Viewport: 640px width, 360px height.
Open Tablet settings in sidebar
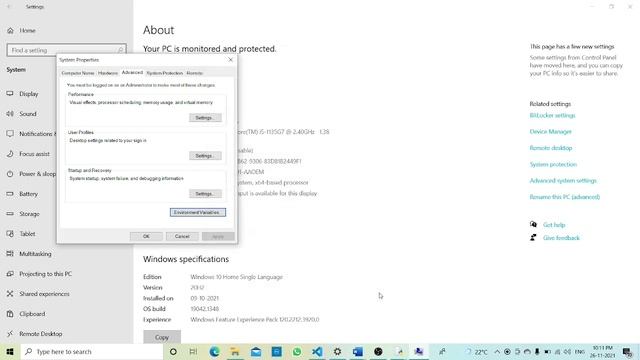tap(27, 234)
